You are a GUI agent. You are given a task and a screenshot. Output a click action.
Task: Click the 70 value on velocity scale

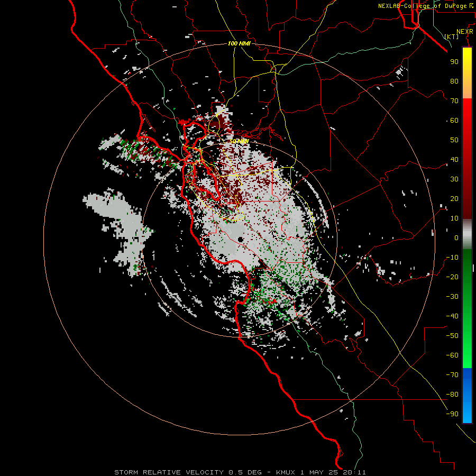(x=454, y=101)
